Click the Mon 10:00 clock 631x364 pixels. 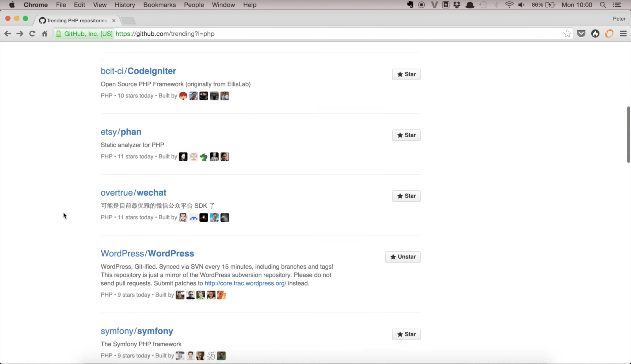[x=577, y=5]
